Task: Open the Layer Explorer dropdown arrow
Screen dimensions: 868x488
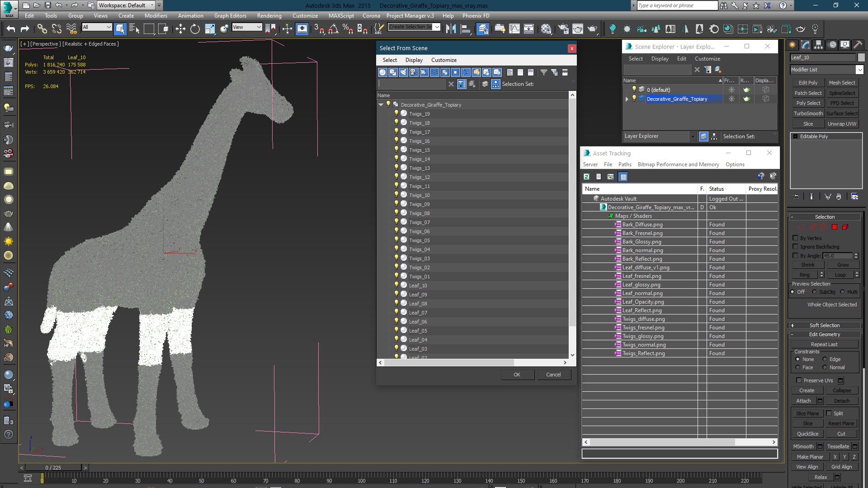Action: pyautogui.click(x=692, y=136)
